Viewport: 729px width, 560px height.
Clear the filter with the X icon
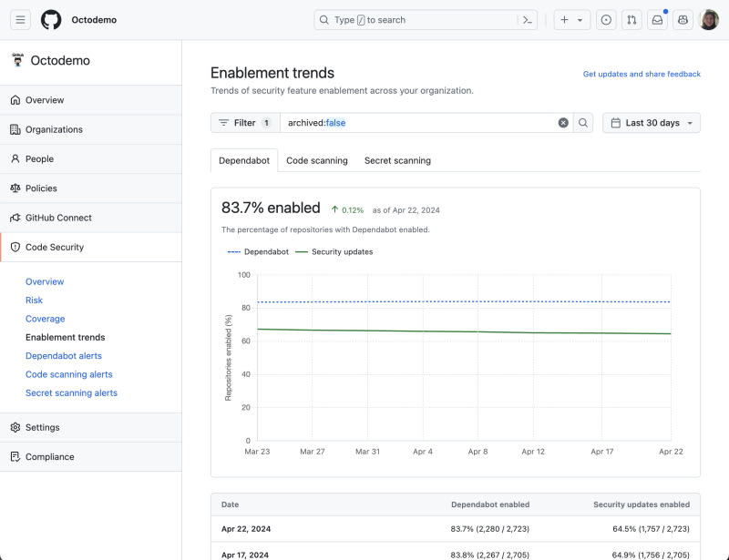click(x=563, y=123)
